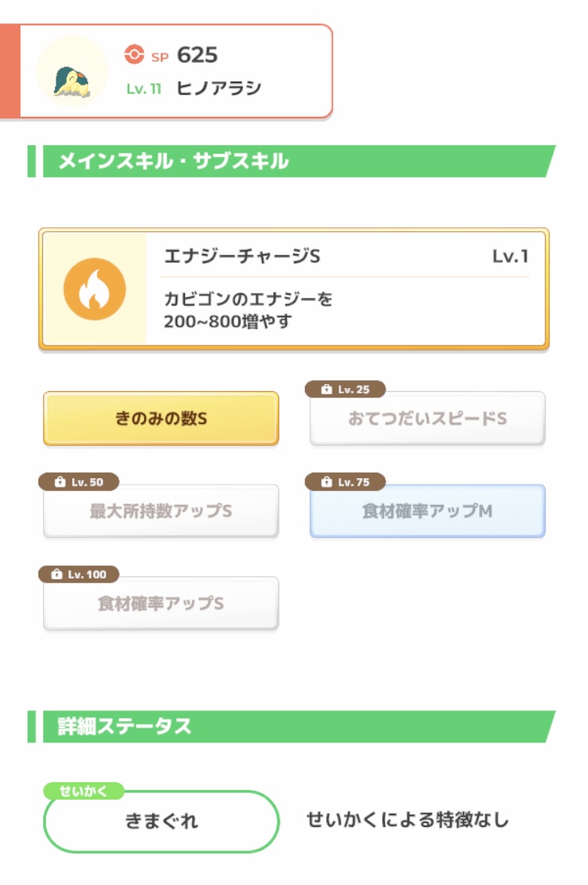Tap the SP 625 value
The height and width of the screenshot is (885, 588).
(x=197, y=56)
